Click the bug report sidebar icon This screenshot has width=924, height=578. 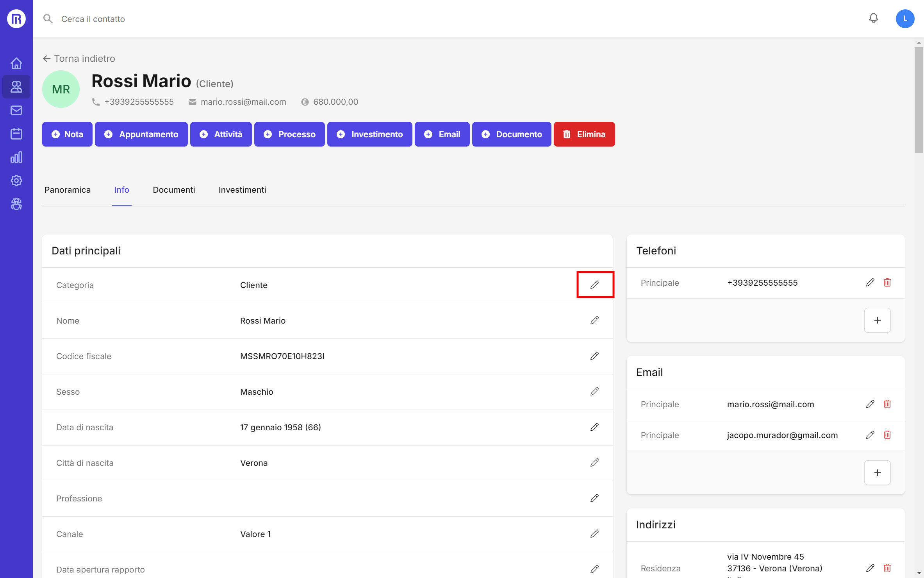point(16,204)
